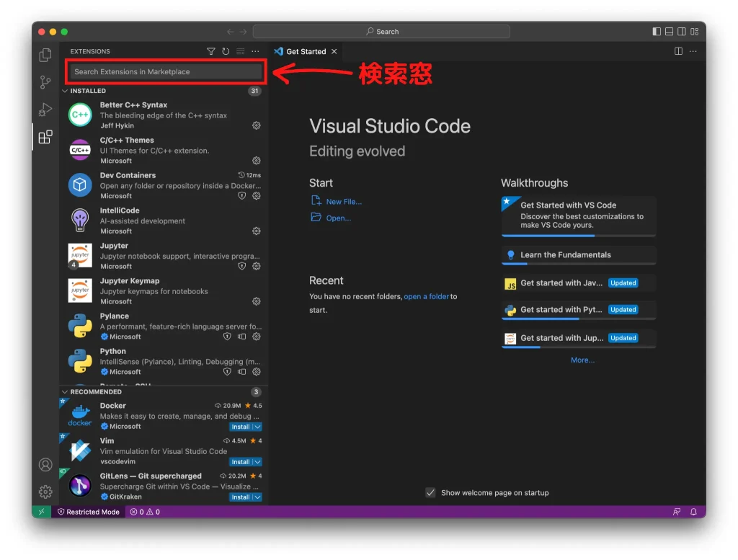Open Docker install dropdown arrow
The width and height of the screenshot is (738, 560).
click(258, 427)
